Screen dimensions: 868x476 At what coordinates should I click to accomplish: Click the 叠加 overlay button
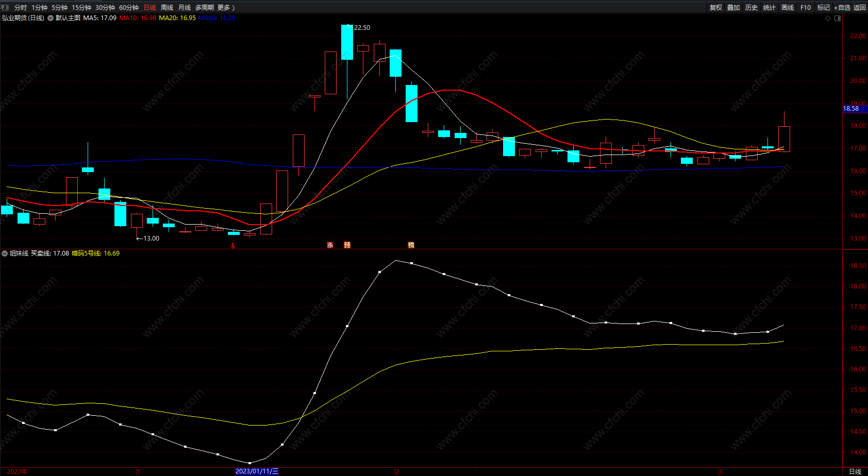733,8
